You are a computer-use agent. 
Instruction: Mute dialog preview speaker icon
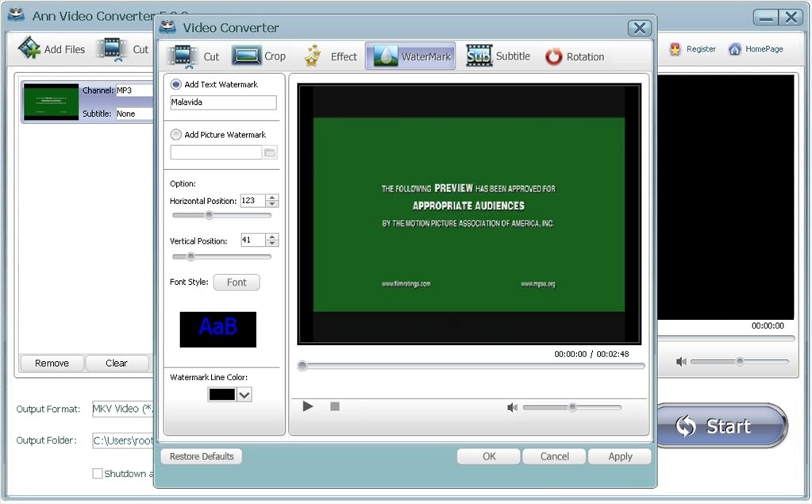click(512, 408)
